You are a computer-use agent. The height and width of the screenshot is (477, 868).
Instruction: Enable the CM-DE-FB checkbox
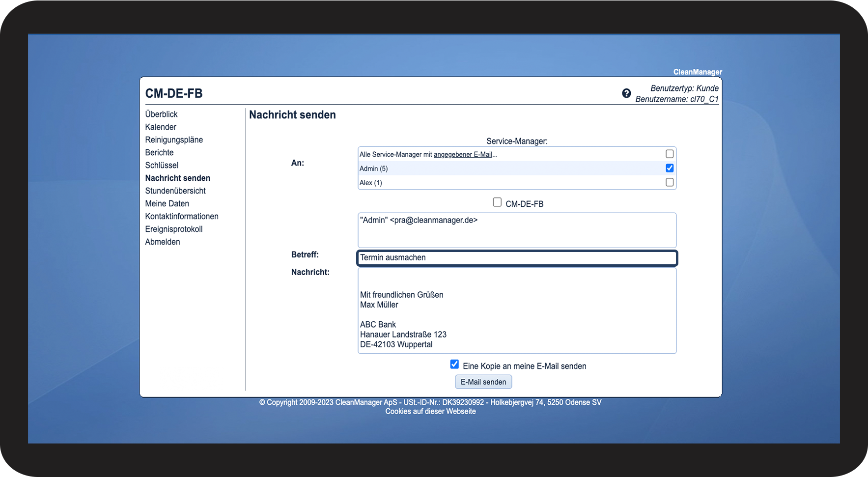497,202
